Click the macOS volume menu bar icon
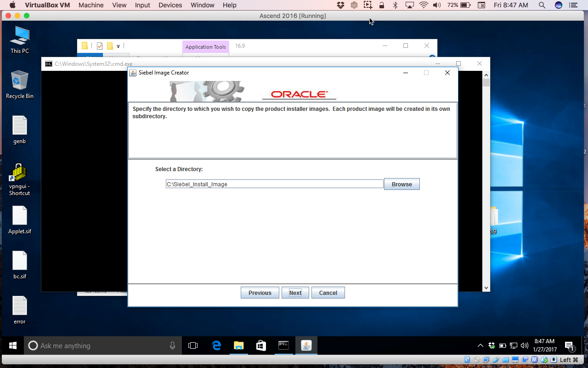 437,5
